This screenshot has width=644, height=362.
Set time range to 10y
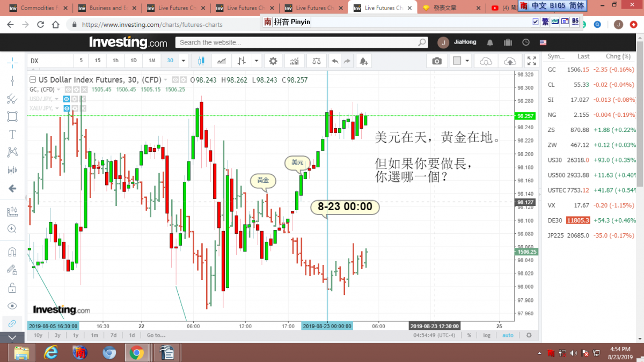(38, 335)
